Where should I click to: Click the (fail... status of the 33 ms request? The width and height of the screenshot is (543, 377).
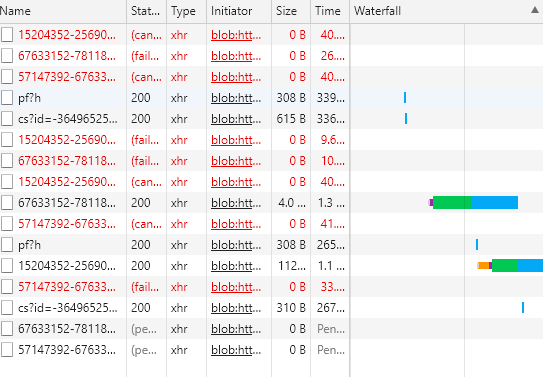click(x=145, y=287)
